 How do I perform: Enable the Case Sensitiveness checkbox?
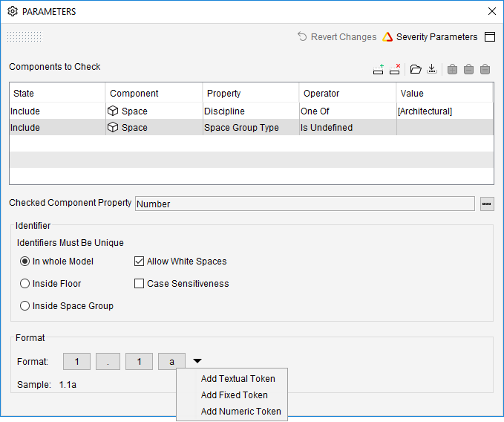(139, 284)
